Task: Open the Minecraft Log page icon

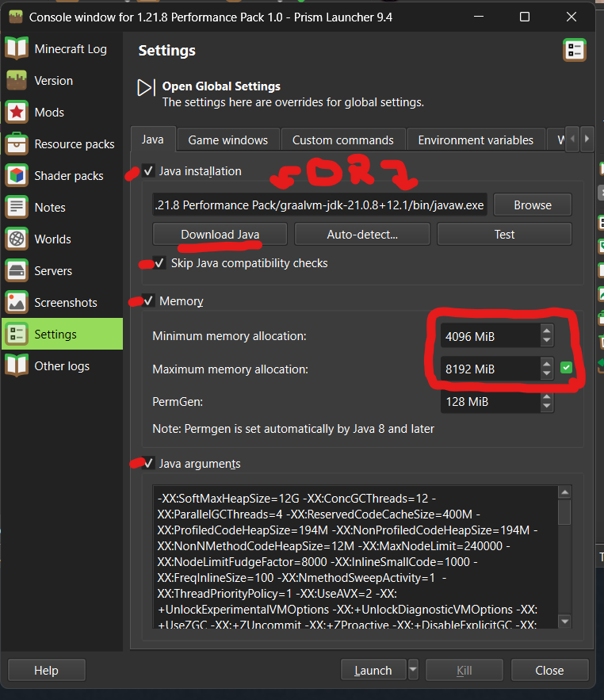Action: (17, 48)
